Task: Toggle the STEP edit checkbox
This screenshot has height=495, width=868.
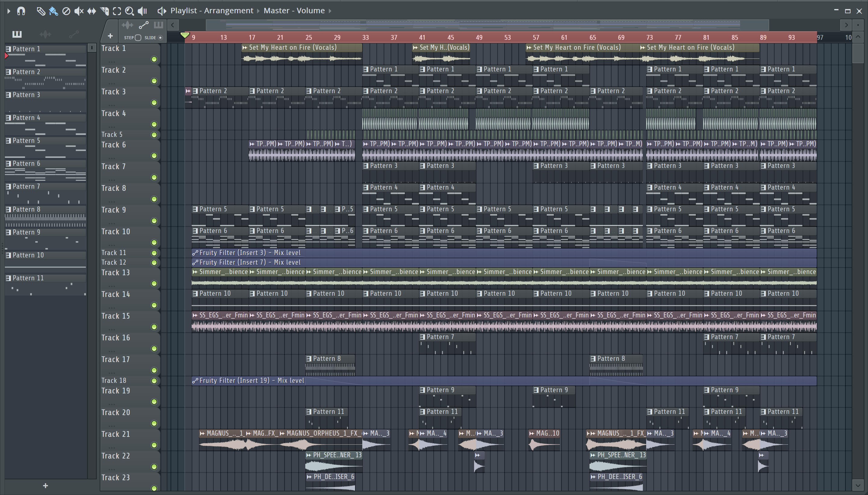Action: (138, 38)
